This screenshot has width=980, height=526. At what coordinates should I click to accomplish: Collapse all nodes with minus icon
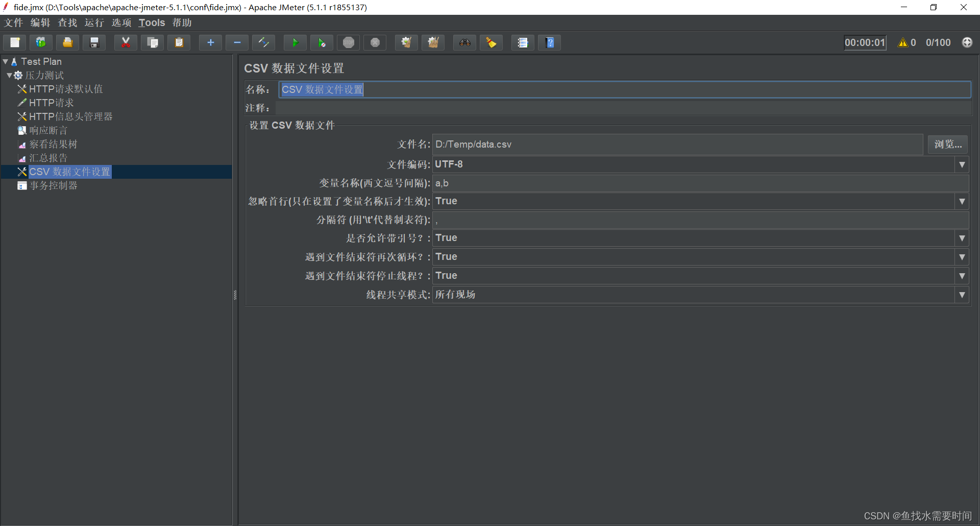tap(237, 42)
